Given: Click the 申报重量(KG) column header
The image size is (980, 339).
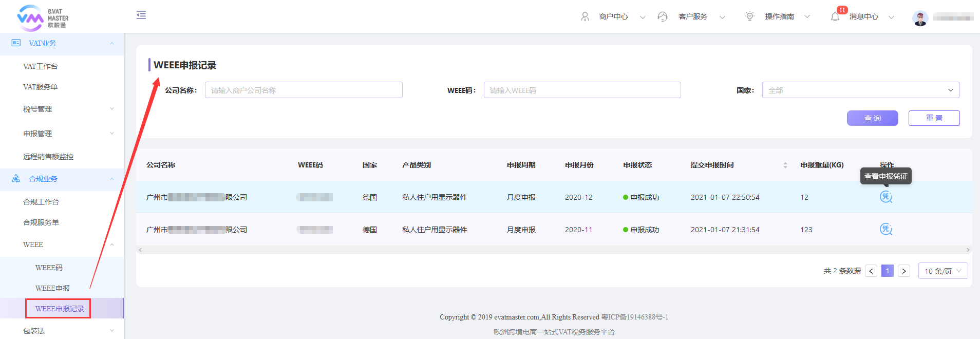Looking at the screenshot, I should (822, 165).
